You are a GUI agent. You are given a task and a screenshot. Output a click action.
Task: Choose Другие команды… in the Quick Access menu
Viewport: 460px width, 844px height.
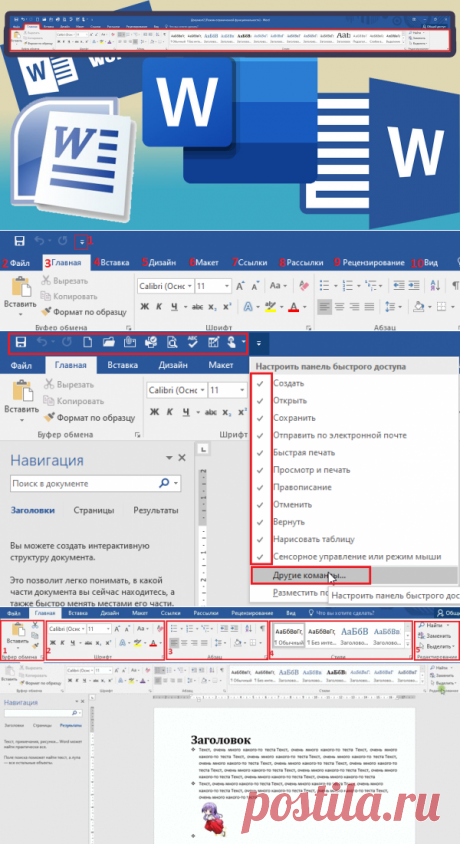(310, 575)
